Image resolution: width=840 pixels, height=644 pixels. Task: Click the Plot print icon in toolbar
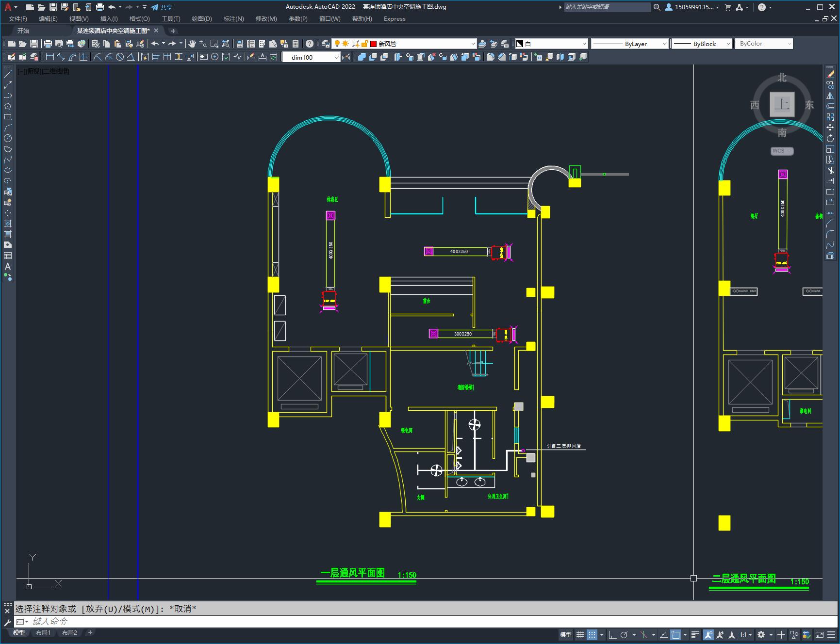click(x=48, y=44)
